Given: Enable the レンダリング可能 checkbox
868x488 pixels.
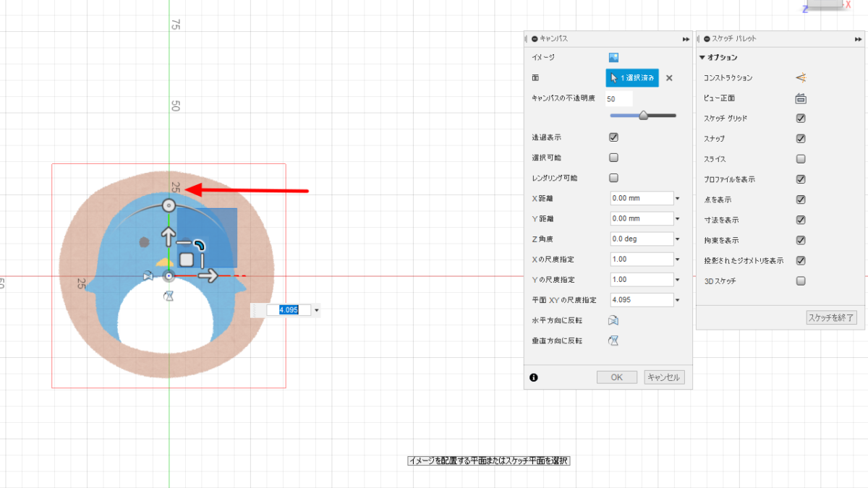Looking at the screenshot, I should (x=613, y=178).
